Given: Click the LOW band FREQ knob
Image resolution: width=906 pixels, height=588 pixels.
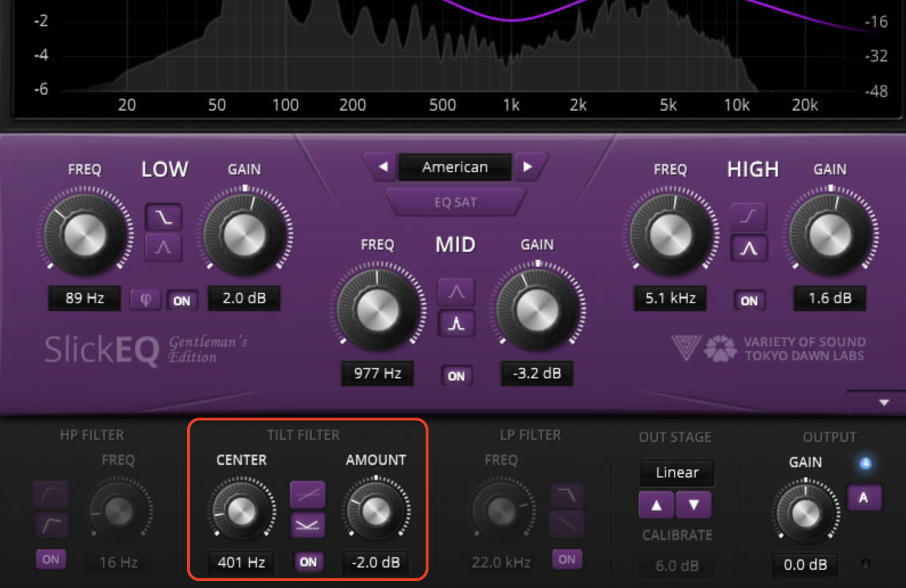Looking at the screenshot, I should pyautogui.click(x=85, y=234).
